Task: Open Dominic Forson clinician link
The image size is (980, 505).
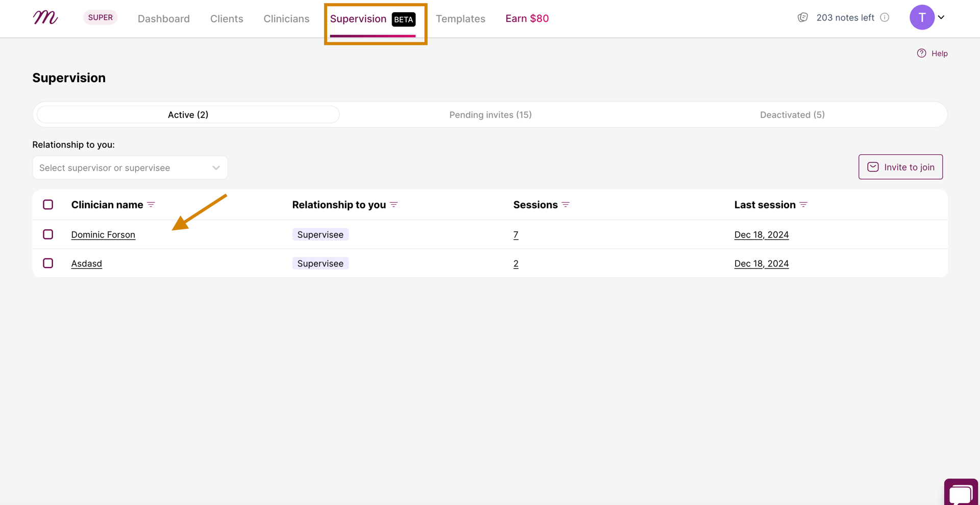Action: [x=103, y=235]
